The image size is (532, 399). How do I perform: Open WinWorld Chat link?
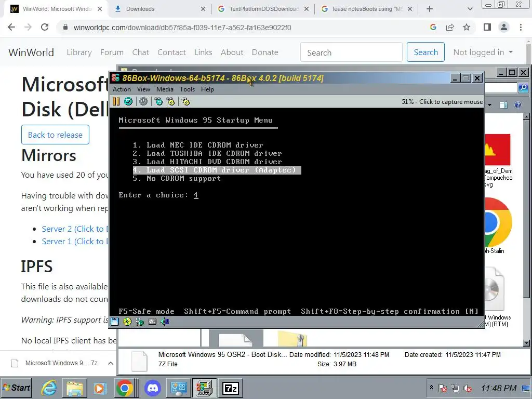[140, 52]
